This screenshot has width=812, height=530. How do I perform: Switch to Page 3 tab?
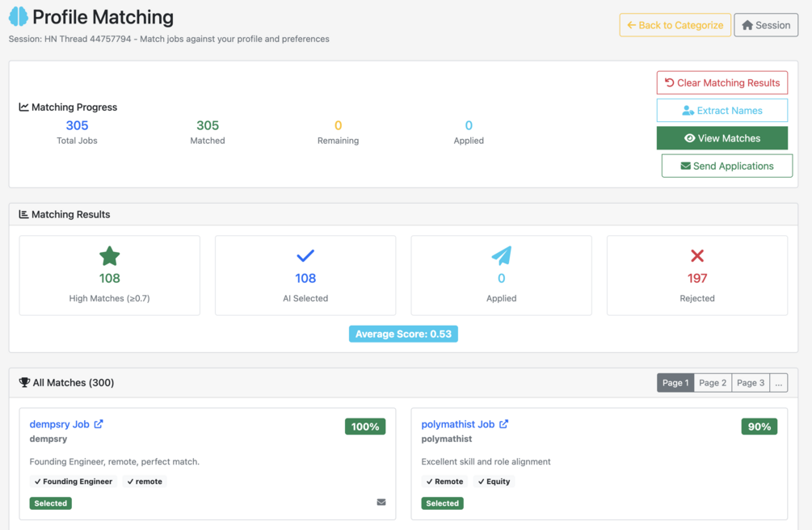[751, 383]
